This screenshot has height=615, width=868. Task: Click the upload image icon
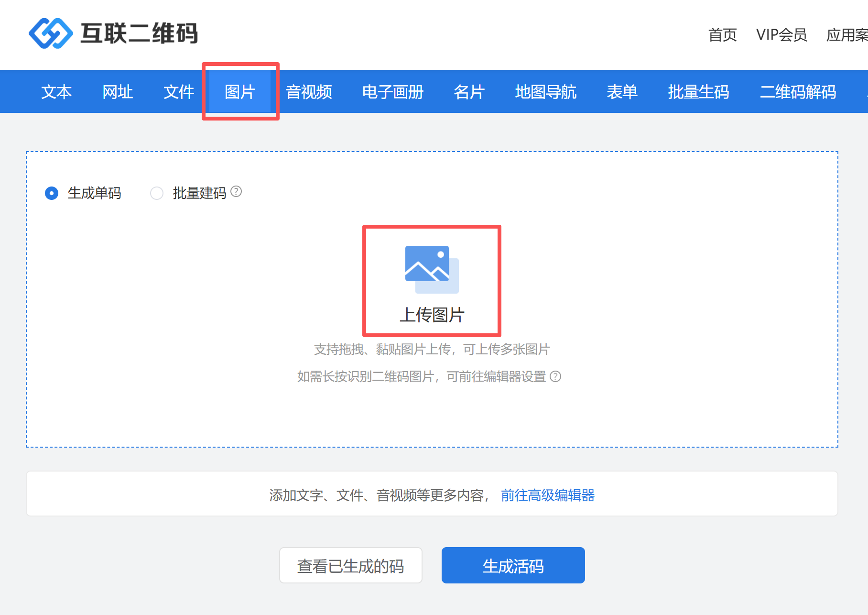pyautogui.click(x=432, y=270)
